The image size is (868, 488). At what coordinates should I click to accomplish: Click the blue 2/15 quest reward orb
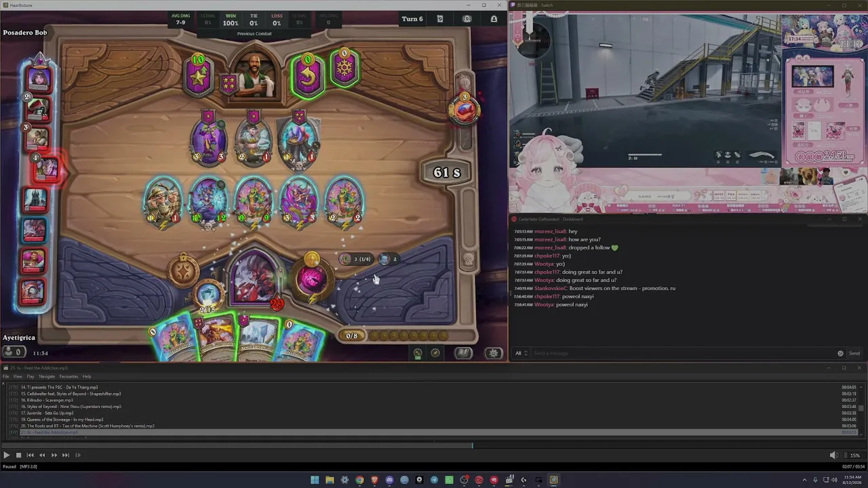tap(208, 295)
